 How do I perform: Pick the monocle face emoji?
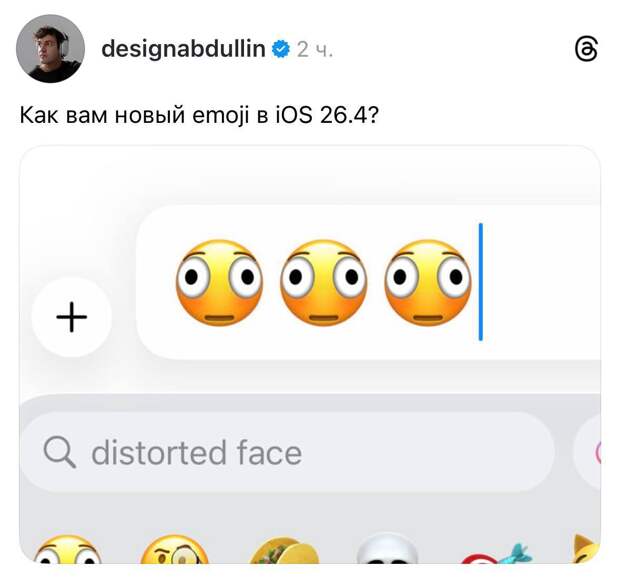pyautogui.click(x=174, y=550)
